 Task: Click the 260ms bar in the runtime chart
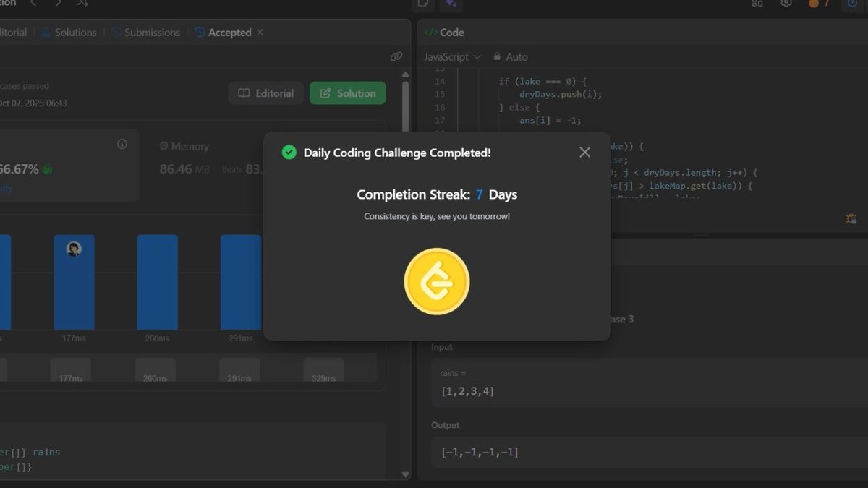pyautogui.click(x=157, y=282)
